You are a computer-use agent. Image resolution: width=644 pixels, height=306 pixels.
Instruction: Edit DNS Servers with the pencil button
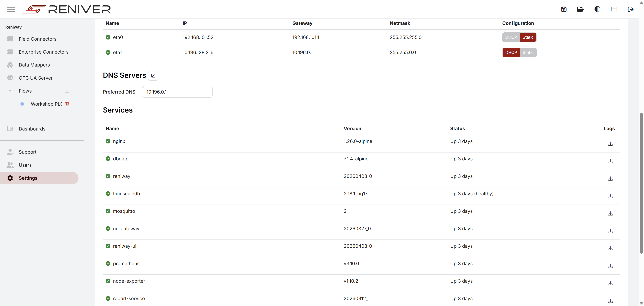pyautogui.click(x=153, y=76)
